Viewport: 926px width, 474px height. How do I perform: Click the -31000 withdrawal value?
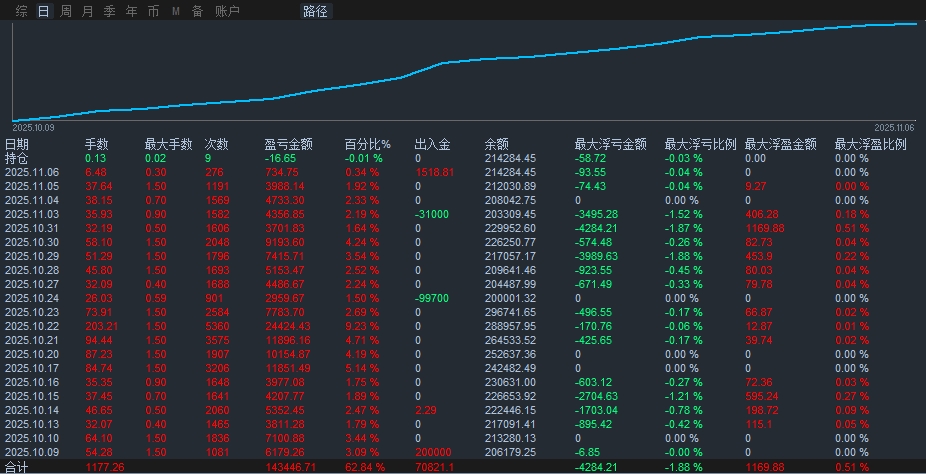tap(432, 214)
